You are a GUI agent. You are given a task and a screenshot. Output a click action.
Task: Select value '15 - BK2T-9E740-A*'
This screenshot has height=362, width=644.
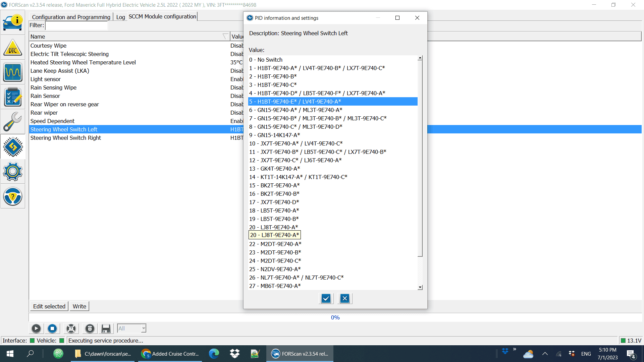coord(333,185)
